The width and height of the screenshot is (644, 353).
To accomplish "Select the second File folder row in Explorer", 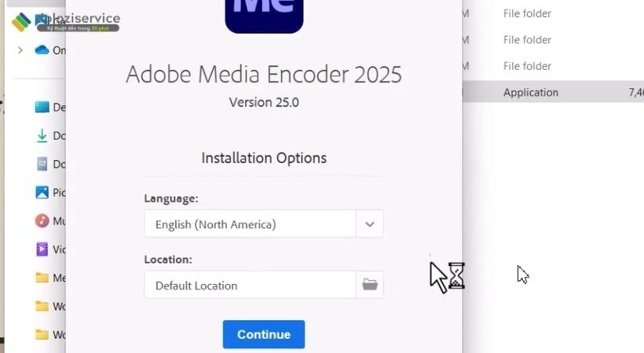I will coord(553,40).
